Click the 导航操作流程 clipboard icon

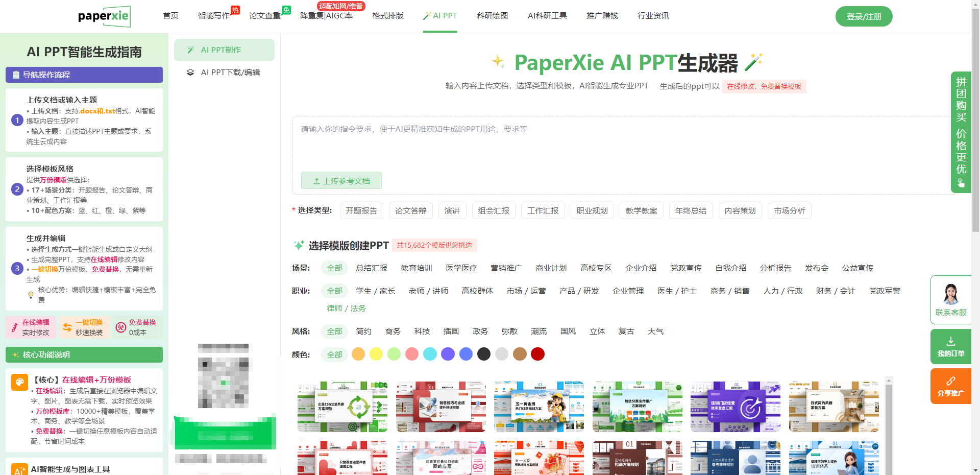(16, 75)
